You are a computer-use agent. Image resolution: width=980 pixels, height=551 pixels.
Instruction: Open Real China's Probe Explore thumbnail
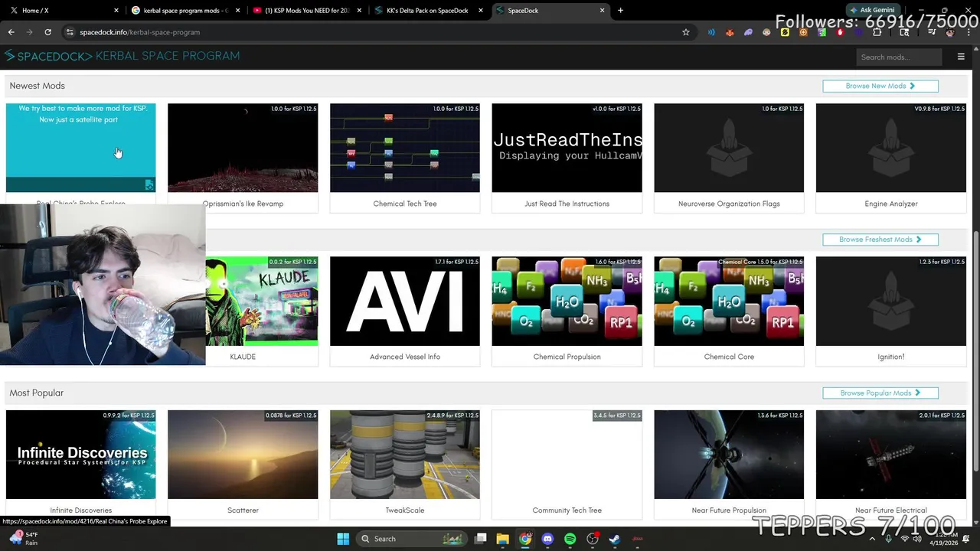[80, 148]
